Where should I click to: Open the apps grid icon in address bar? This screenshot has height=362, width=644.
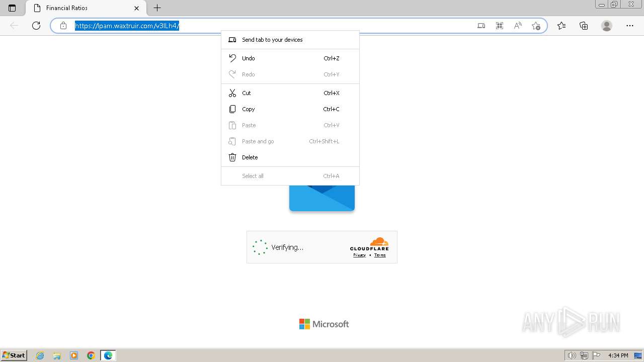pos(499,26)
